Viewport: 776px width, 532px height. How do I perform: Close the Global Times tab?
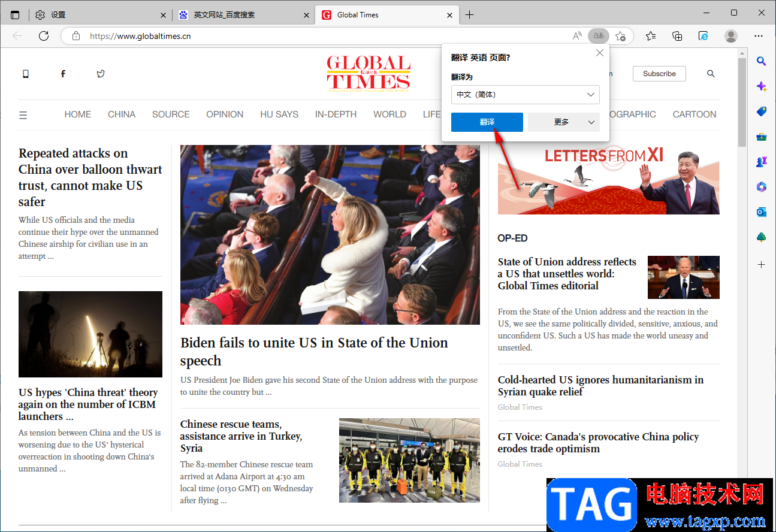450,15
